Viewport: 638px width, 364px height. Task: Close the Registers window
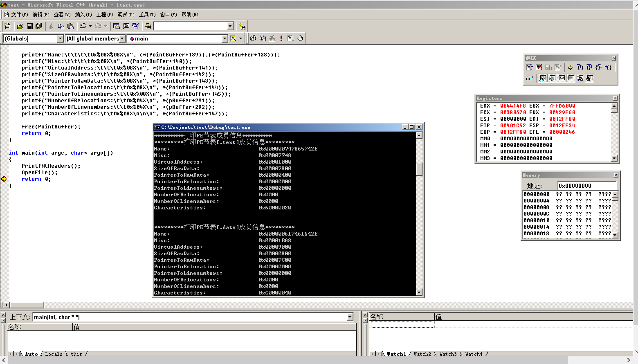click(615, 98)
